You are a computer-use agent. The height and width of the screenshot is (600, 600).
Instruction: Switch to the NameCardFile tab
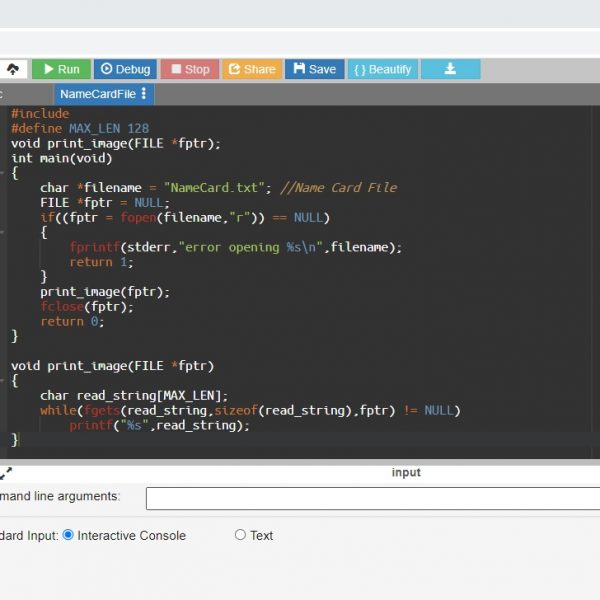97,94
